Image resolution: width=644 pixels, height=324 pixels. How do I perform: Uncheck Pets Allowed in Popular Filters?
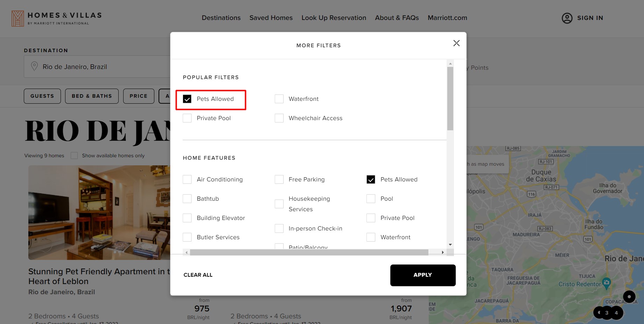(187, 99)
